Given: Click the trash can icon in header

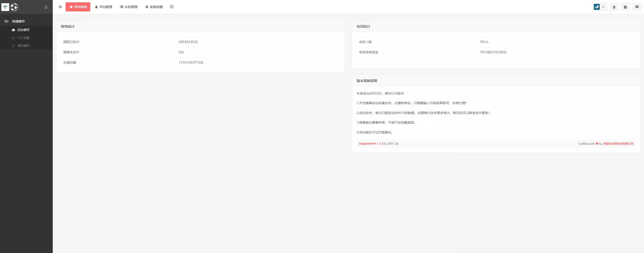Looking at the screenshot, I should tap(614, 7).
